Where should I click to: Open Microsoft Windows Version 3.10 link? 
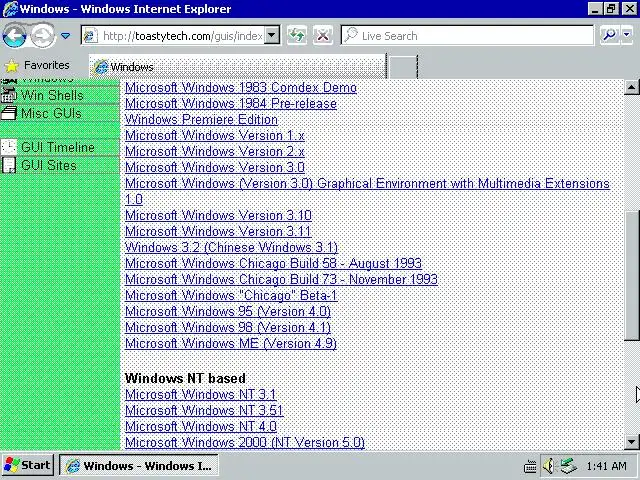click(218, 216)
